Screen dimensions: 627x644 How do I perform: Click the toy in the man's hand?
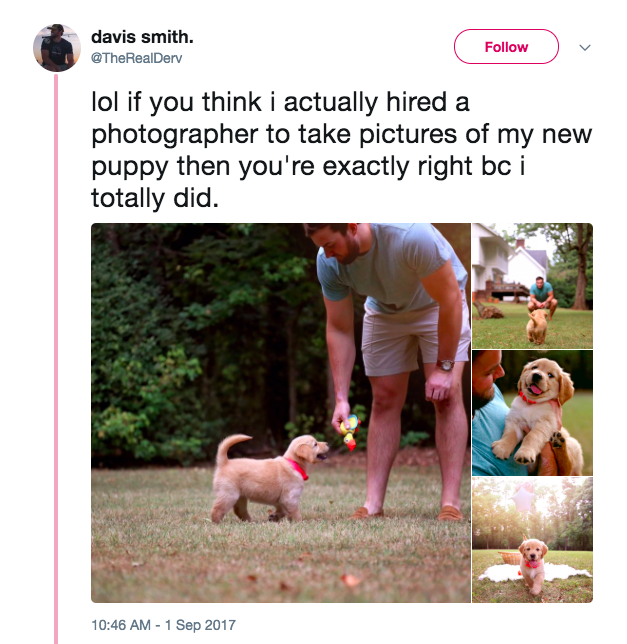349,430
